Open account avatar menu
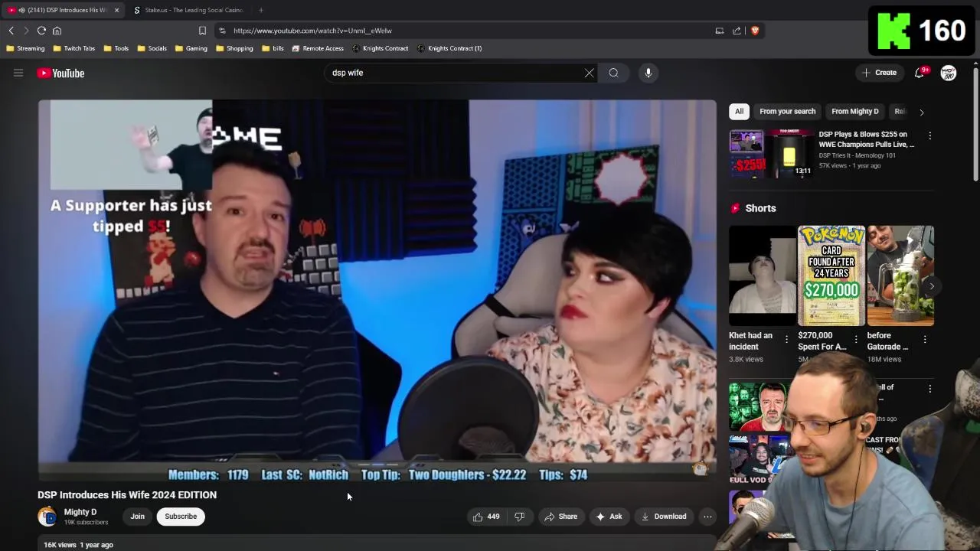The width and height of the screenshot is (980, 551). 949,73
